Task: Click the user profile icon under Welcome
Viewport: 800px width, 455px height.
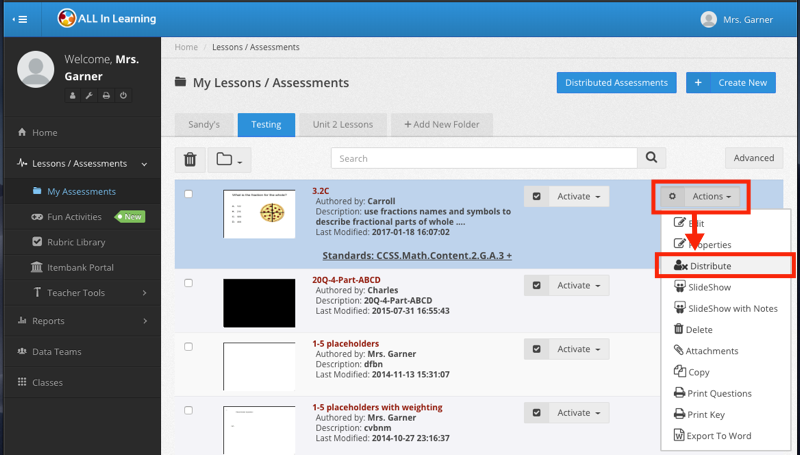Action: pyautogui.click(x=72, y=95)
